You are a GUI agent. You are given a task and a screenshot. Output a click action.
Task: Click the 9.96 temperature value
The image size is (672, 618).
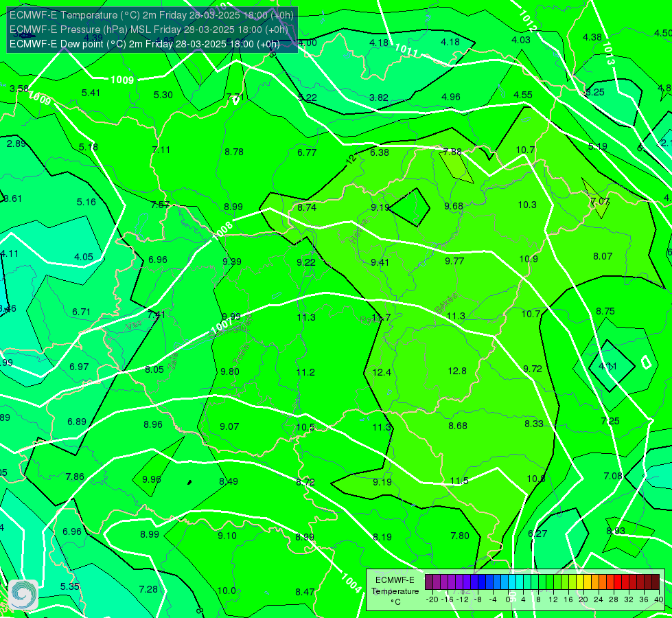(x=151, y=479)
